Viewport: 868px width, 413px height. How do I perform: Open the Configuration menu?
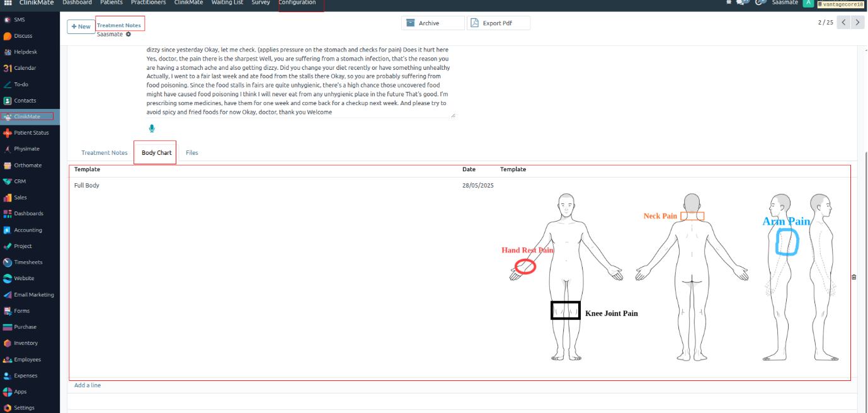297,3
